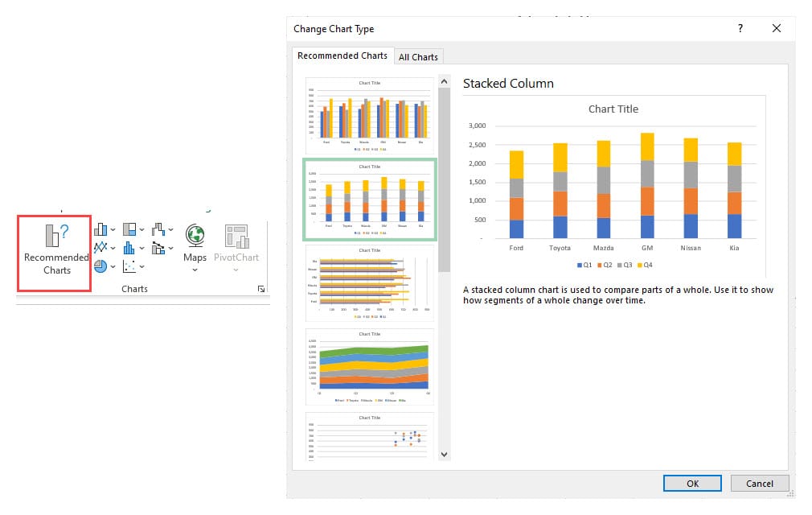Expand the column chart dropdown arrow

pos(113,230)
